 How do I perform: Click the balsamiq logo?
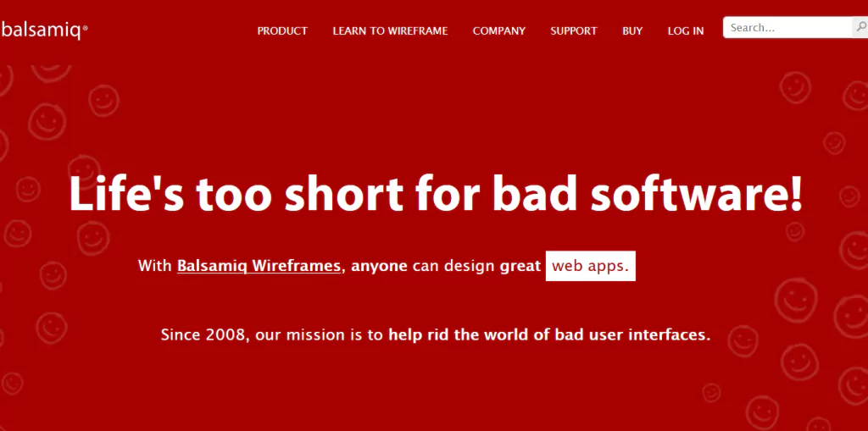(44, 30)
